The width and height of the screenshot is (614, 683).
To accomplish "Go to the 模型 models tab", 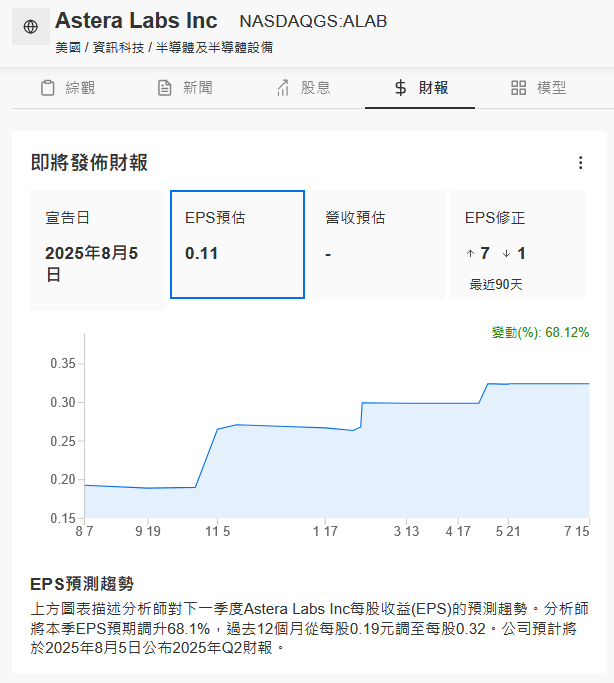I will pyautogui.click(x=538, y=88).
